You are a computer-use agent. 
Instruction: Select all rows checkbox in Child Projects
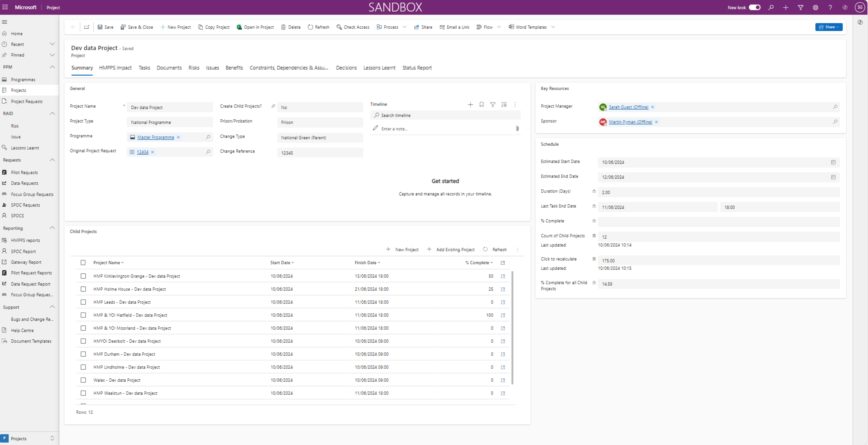(83, 263)
